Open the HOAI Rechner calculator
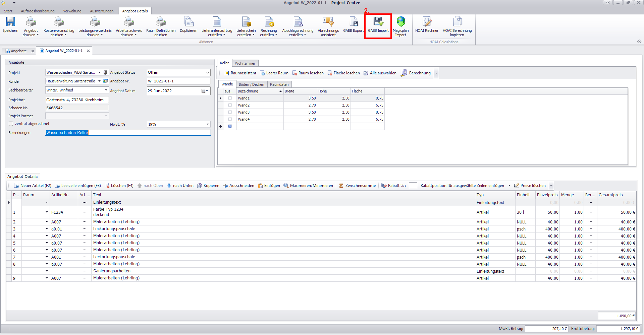This screenshot has width=644, height=335. coord(427,22)
